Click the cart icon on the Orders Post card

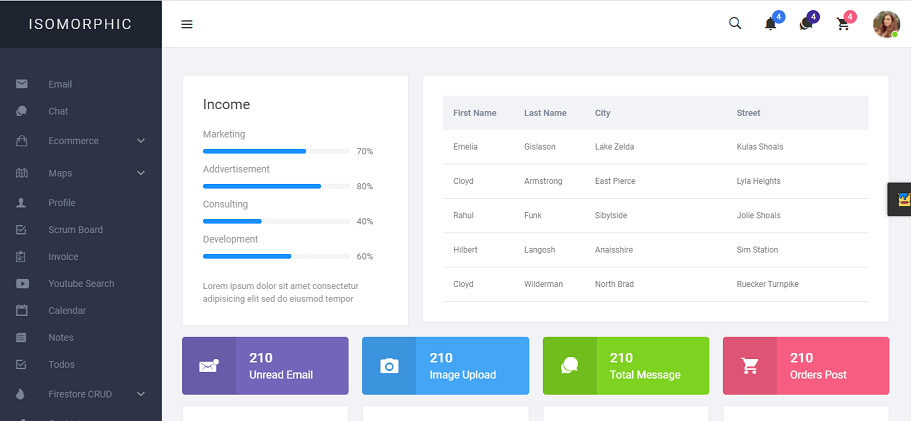coord(750,366)
